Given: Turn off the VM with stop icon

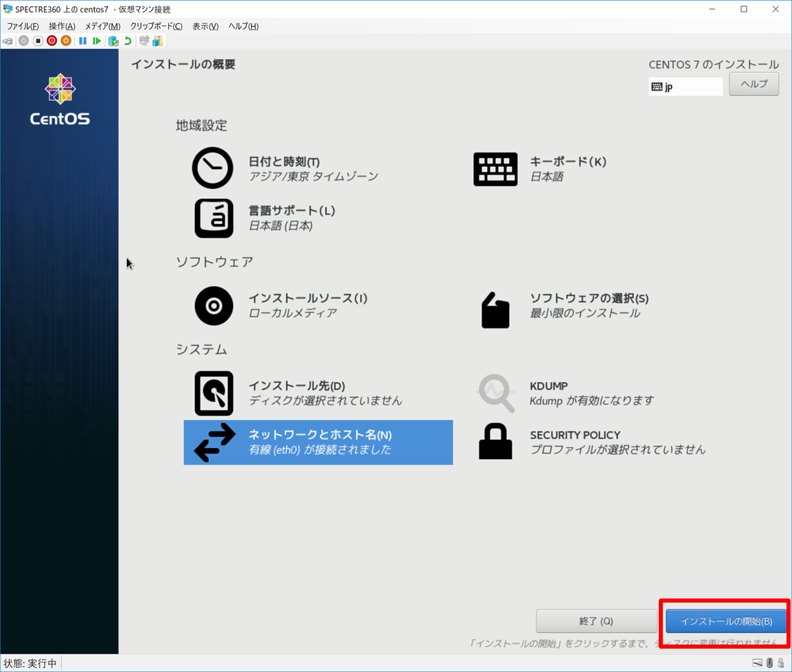Looking at the screenshot, I should pos(38,41).
